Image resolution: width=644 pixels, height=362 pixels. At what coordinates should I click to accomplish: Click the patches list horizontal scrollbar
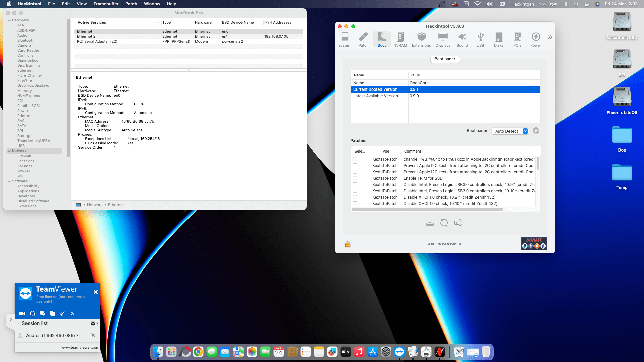(x=427, y=209)
